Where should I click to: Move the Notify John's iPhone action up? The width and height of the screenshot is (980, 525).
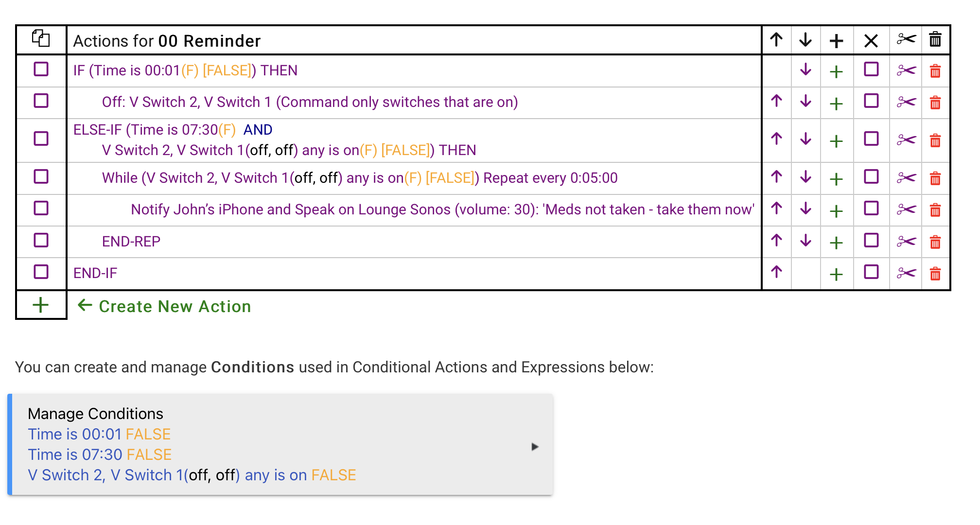(776, 209)
